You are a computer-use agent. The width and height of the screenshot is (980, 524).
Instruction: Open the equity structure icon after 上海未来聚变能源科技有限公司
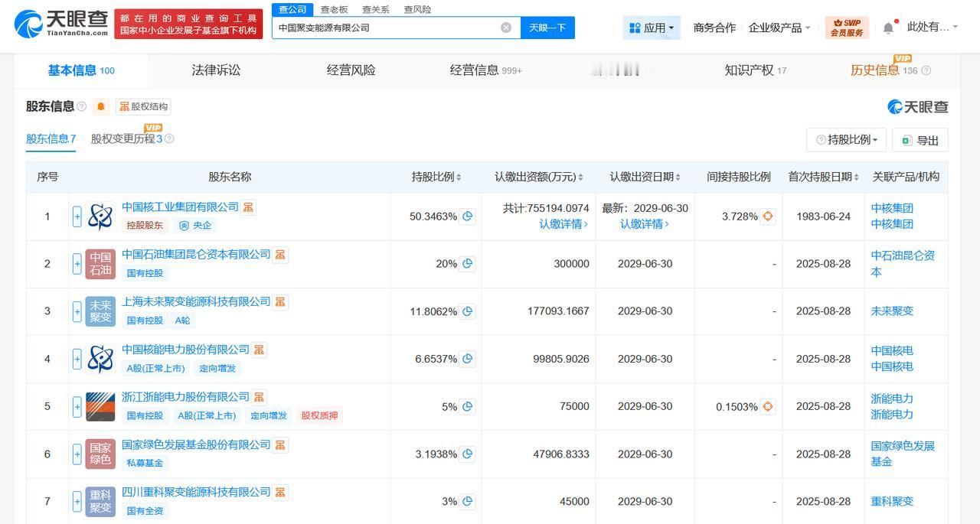coord(280,302)
